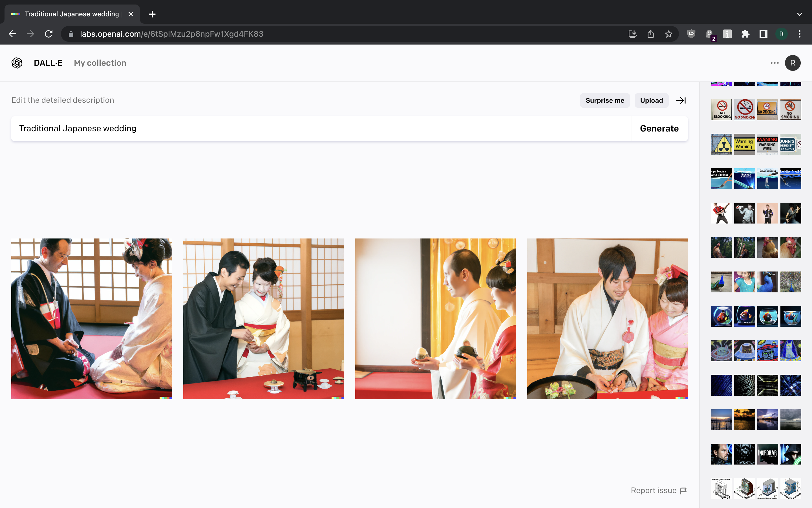Open the uBlock shield extension icon
Viewport: 812px width, 508px height.
[x=691, y=34]
